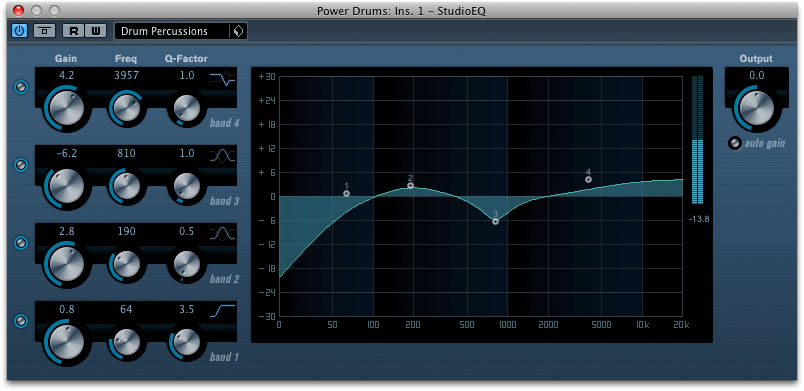This screenshot has width=804, height=391.
Task: Click the band 4 Gain knob
Action: click(x=67, y=107)
